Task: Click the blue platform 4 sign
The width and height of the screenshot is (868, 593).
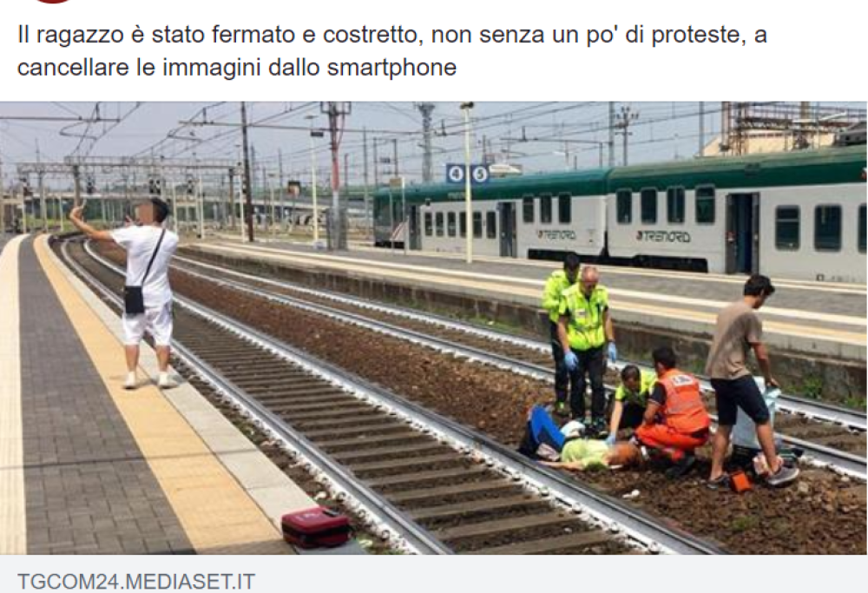Action: 455,174
